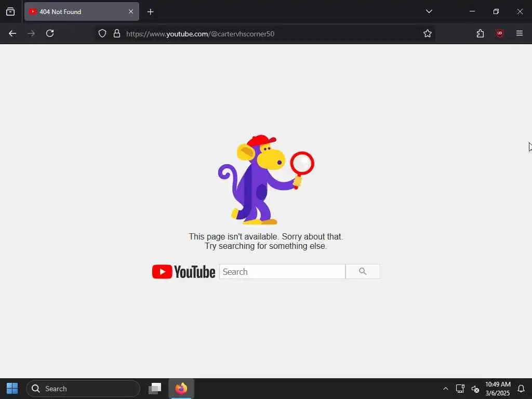Expand the list all tabs chevron
The height and width of the screenshot is (399, 532).
429,11
